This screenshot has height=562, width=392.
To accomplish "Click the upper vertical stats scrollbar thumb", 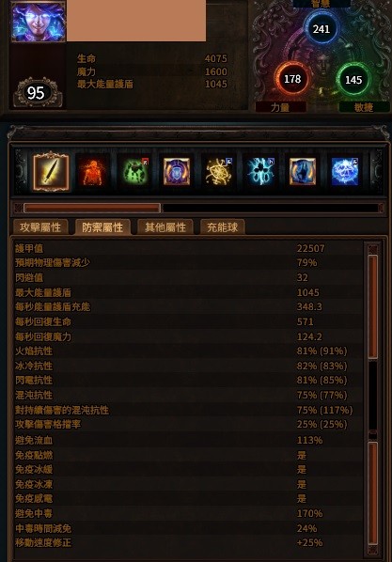I will [373, 306].
